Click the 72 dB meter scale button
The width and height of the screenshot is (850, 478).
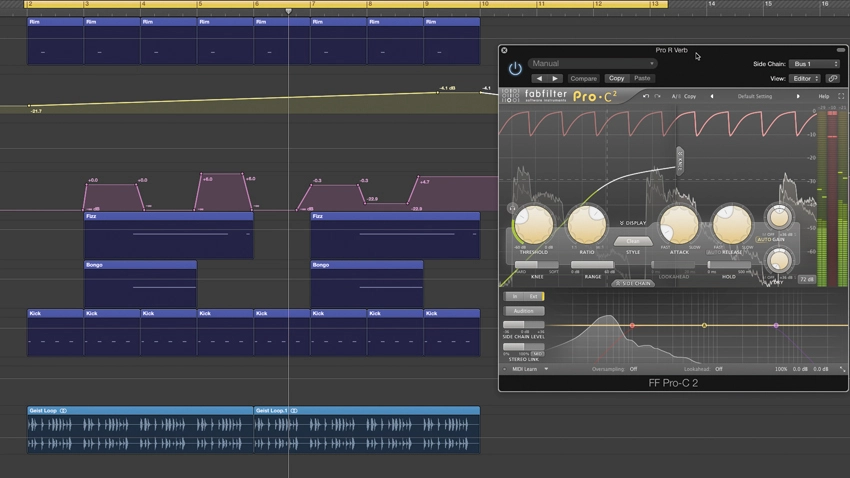coord(807,279)
